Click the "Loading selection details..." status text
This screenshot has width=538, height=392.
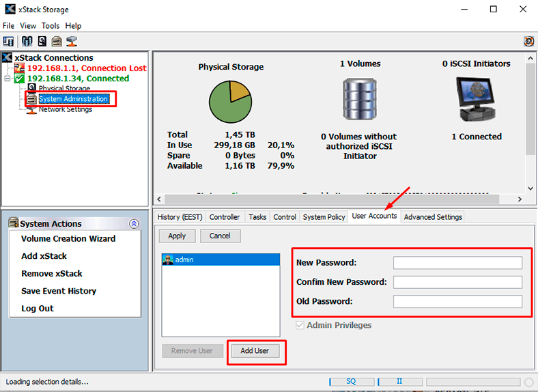tap(47, 382)
